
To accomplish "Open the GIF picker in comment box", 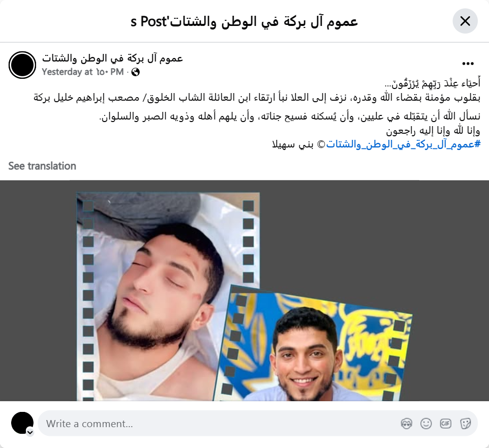I will (x=446, y=424).
